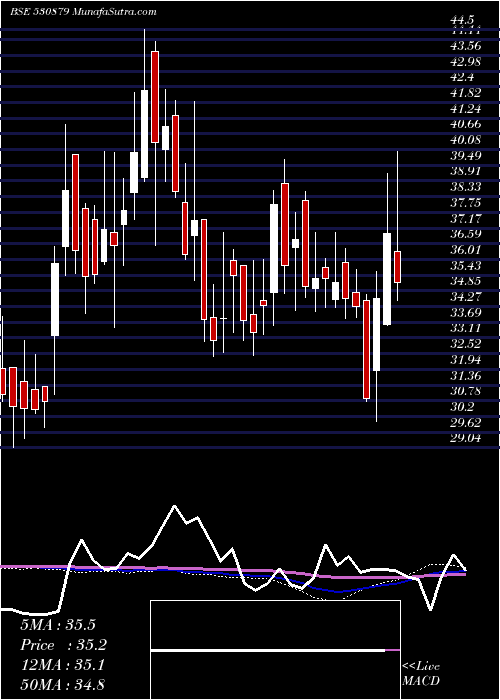Click the 37.17 price axis label
Image resolution: width=500 pixels, height=700 pixels.
[465, 218]
